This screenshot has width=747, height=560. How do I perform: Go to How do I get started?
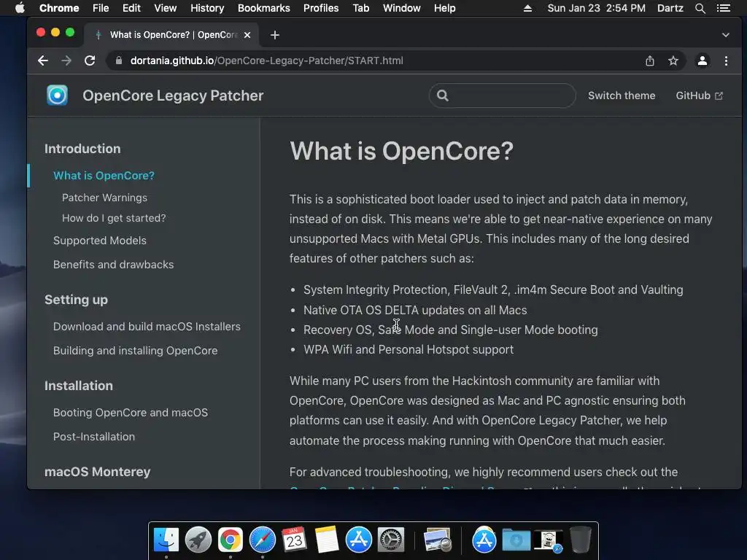(x=114, y=218)
